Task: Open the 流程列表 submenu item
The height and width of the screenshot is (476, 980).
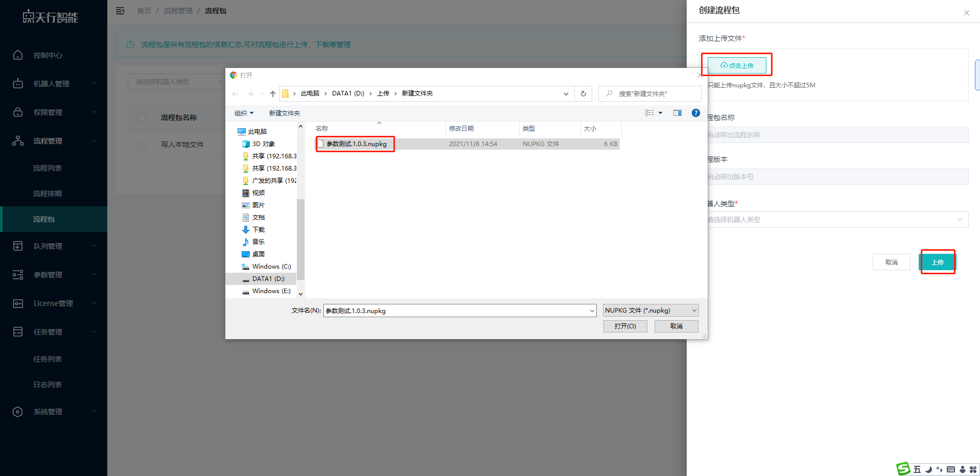Action: click(48, 168)
